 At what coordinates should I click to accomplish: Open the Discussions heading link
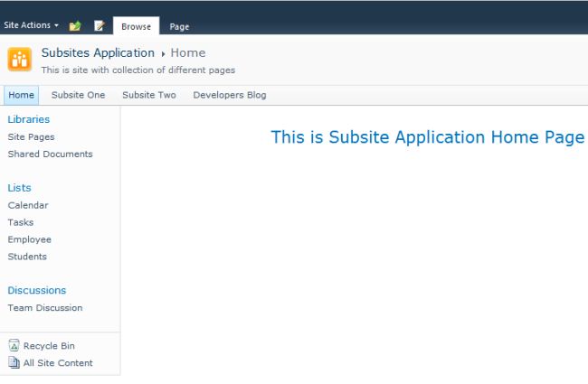37,290
